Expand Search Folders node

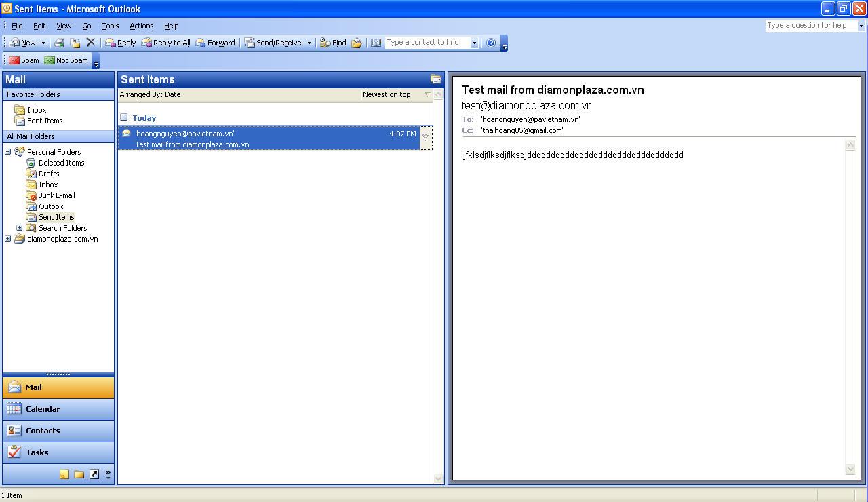pyautogui.click(x=19, y=228)
